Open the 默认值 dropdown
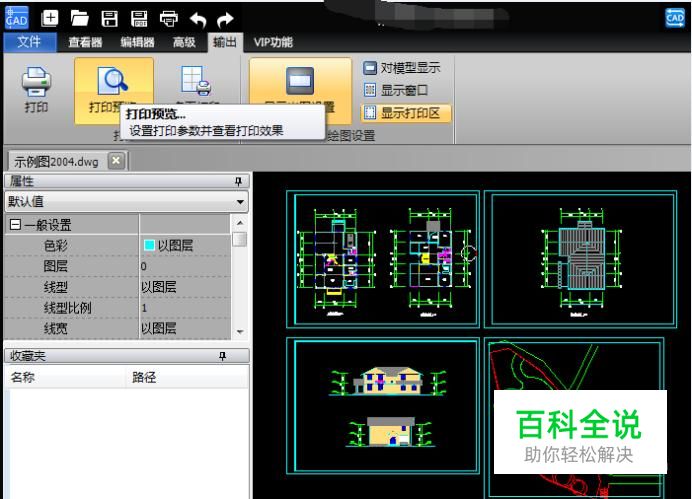Image resolution: width=692 pixels, height=499 pixels. coord(126,202)
